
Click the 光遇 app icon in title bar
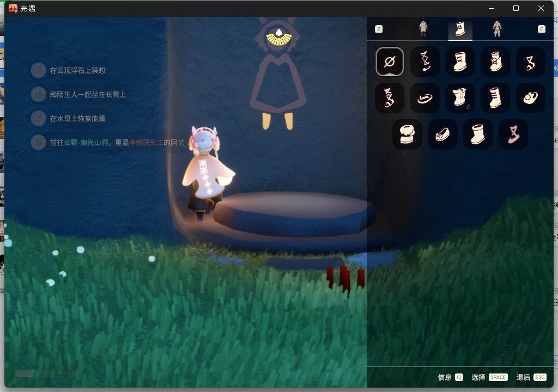13,8
